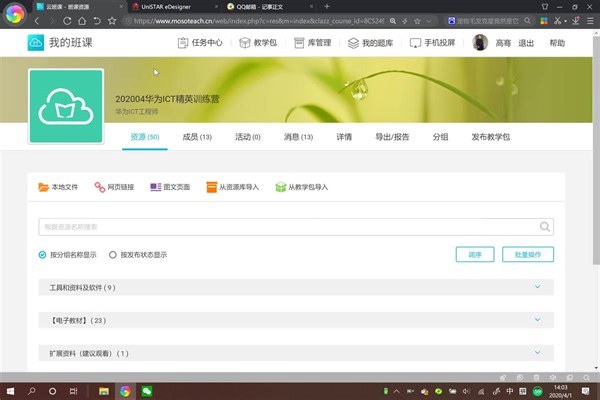Viewport: 600px width, 400px height.
Task: Switch to UniSTAR eDesigner browser tab
Action: (x=174, y=7)
